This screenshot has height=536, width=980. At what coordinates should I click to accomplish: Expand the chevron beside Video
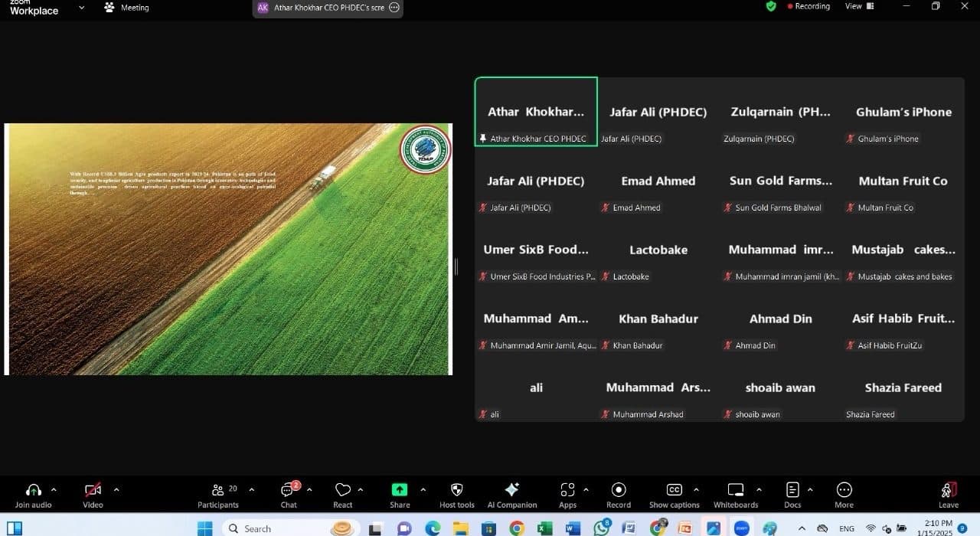(x=116, y=489)
